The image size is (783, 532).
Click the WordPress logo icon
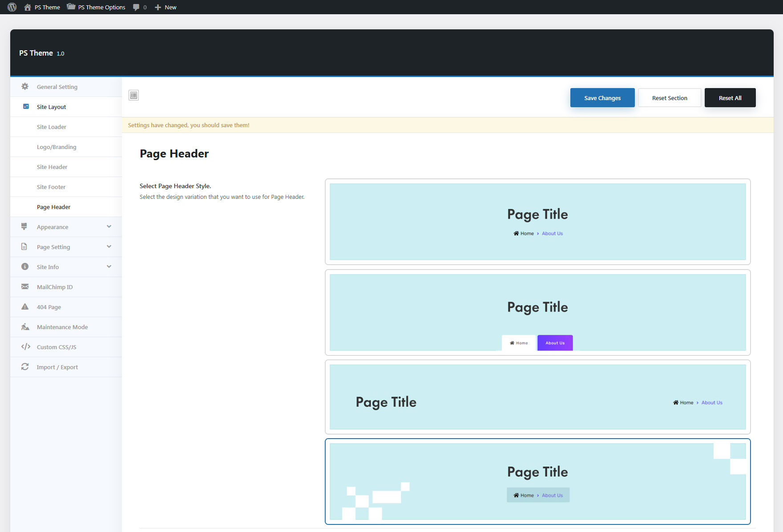[12, 7]
